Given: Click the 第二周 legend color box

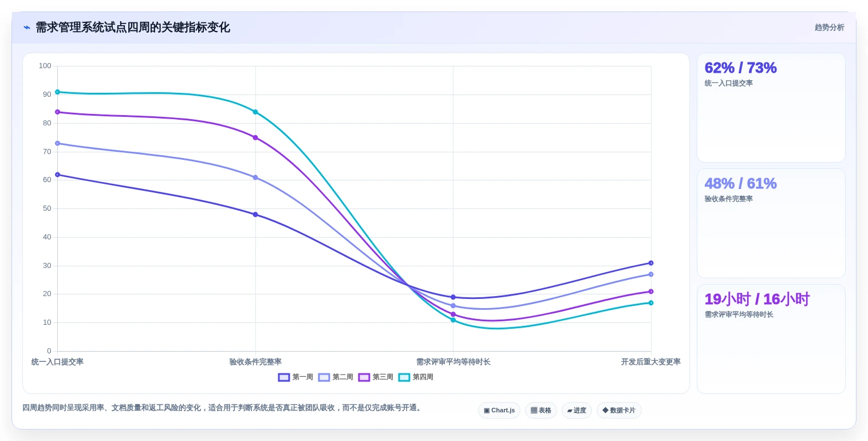Looking at the screenshot, I should (324, 377).
